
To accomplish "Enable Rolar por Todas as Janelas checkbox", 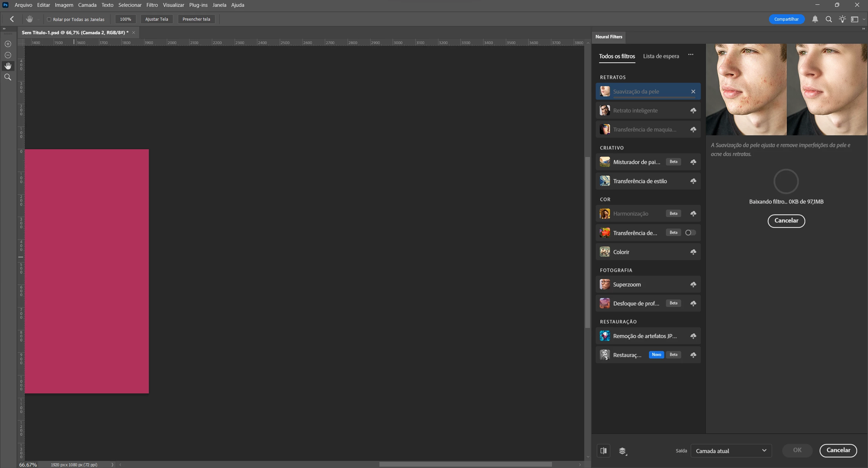I will click(x=49, y=19).
